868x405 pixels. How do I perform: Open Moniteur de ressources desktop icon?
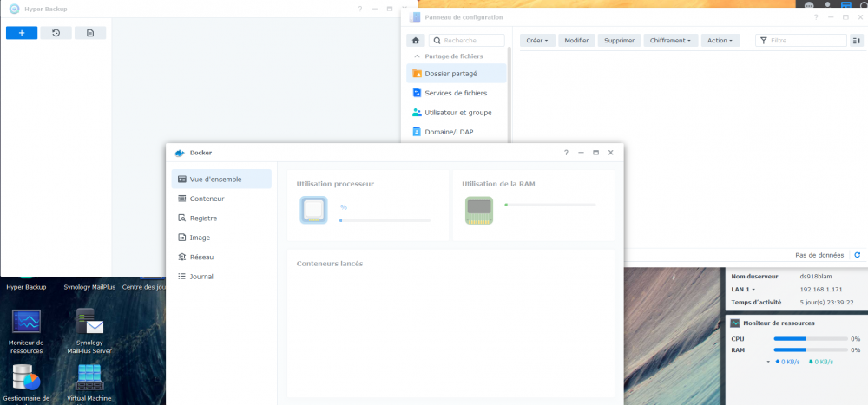point(26,322)
